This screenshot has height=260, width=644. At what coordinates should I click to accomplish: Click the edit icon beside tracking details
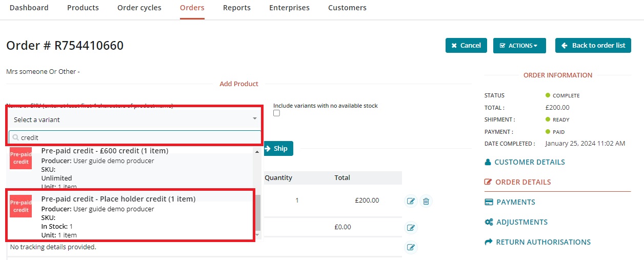[x=411, y=248]
